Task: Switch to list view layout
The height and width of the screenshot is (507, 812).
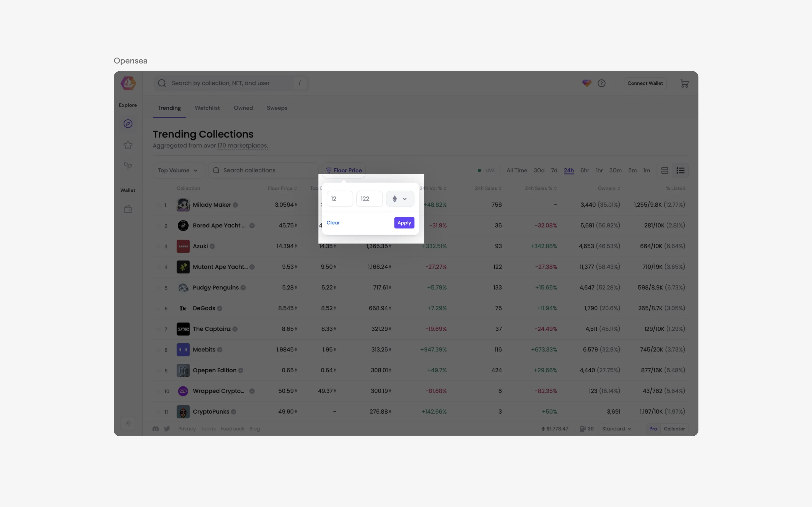Action: point(681,170)
